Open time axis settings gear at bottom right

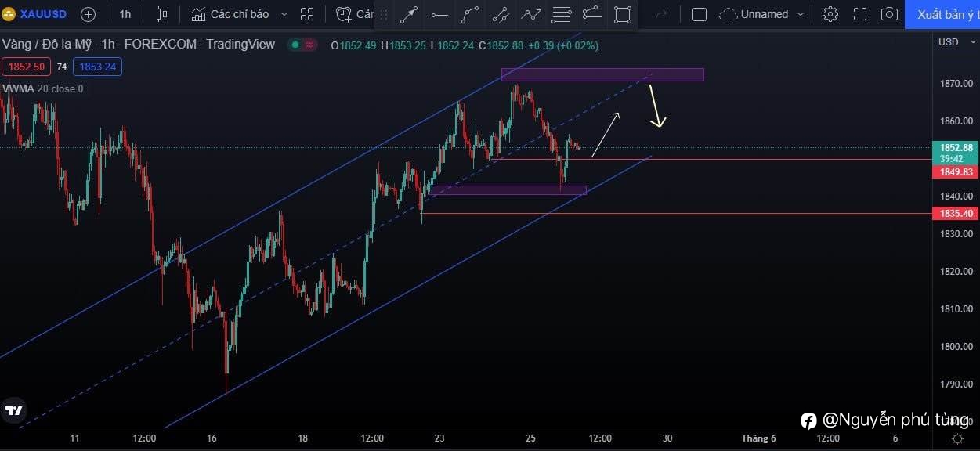pyautogui.click(x=957, y=438)
